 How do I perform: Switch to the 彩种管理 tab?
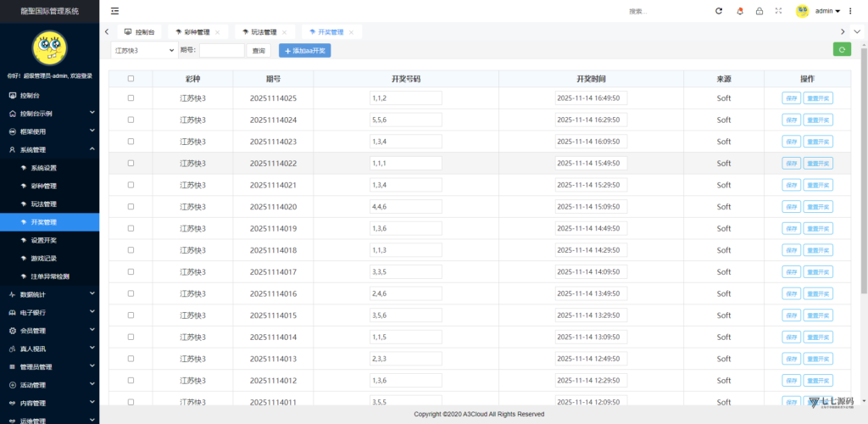pyautogui.click(x=197, y=32)
